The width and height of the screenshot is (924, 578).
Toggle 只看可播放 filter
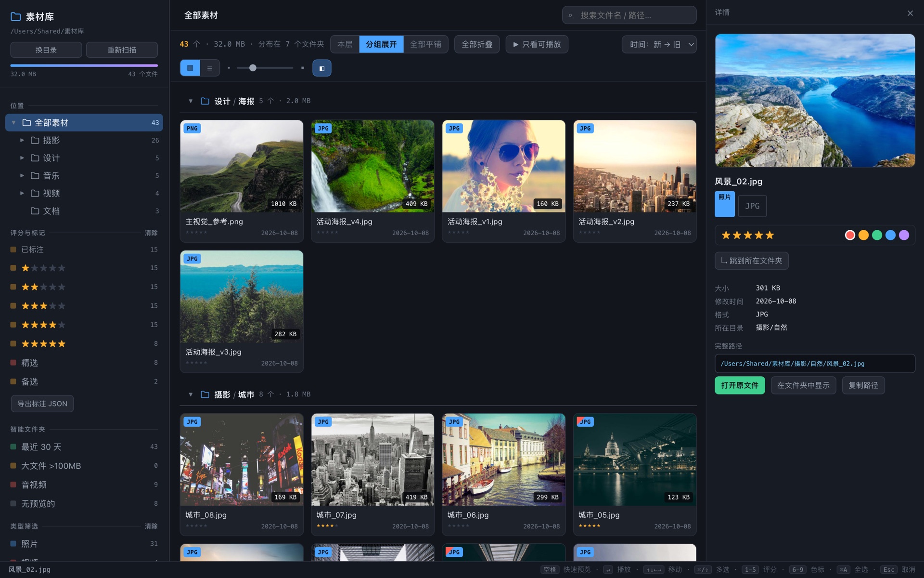537,44
